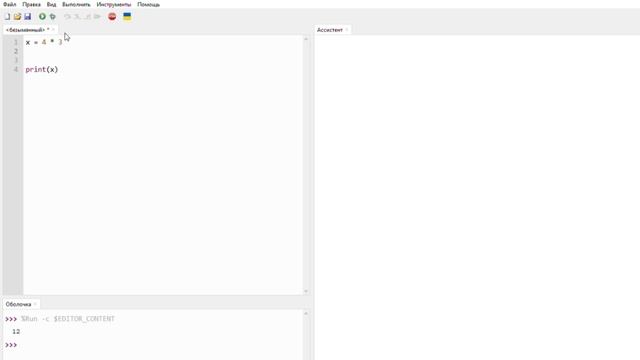Click the greyed Step out debug icon
Image resolution: width=640 pixels, height=360 pixels.
[87, 17]
